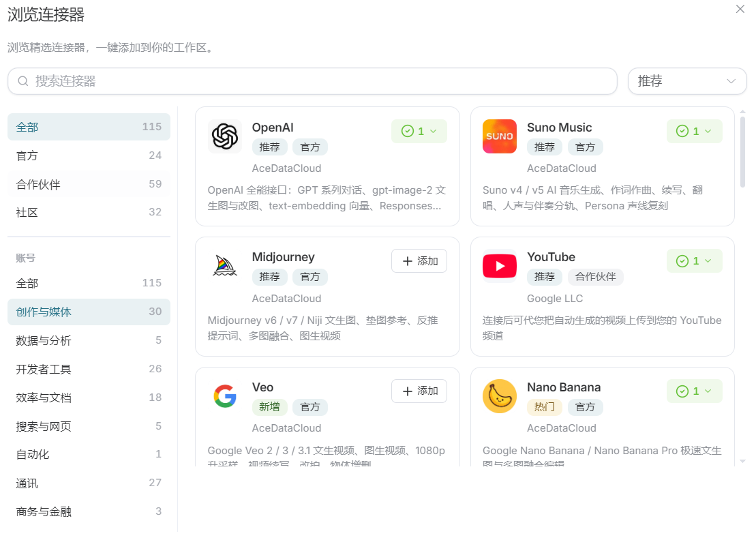Click the 热门 tag on Nano Banana
756x538 pixels.
point(545,407)
